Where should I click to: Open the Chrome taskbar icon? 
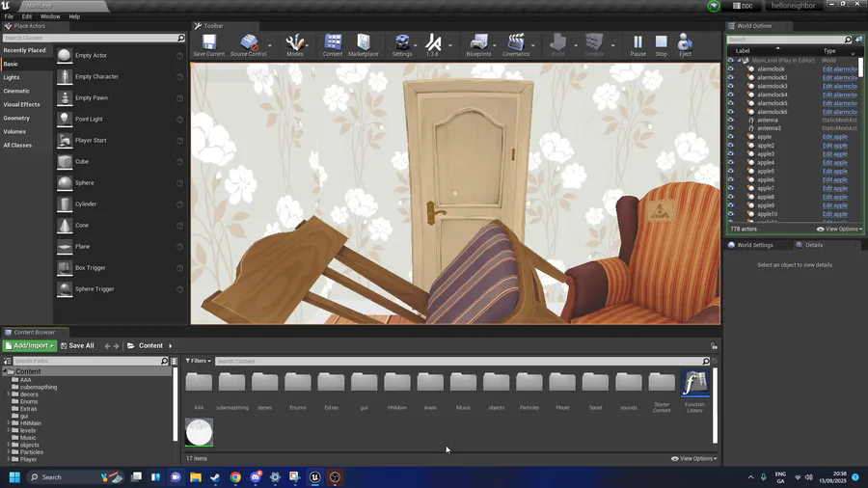(236, 477)
